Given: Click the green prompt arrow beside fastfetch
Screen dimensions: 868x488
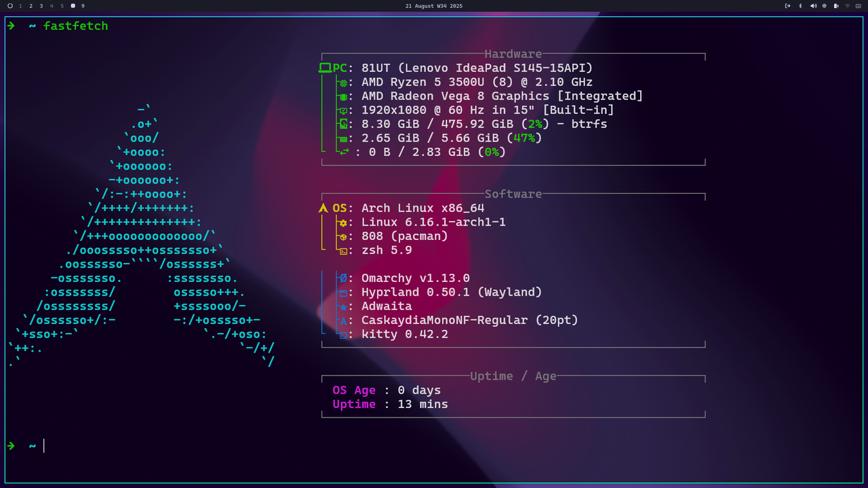Looking at the screenshot, I should 11,26.
